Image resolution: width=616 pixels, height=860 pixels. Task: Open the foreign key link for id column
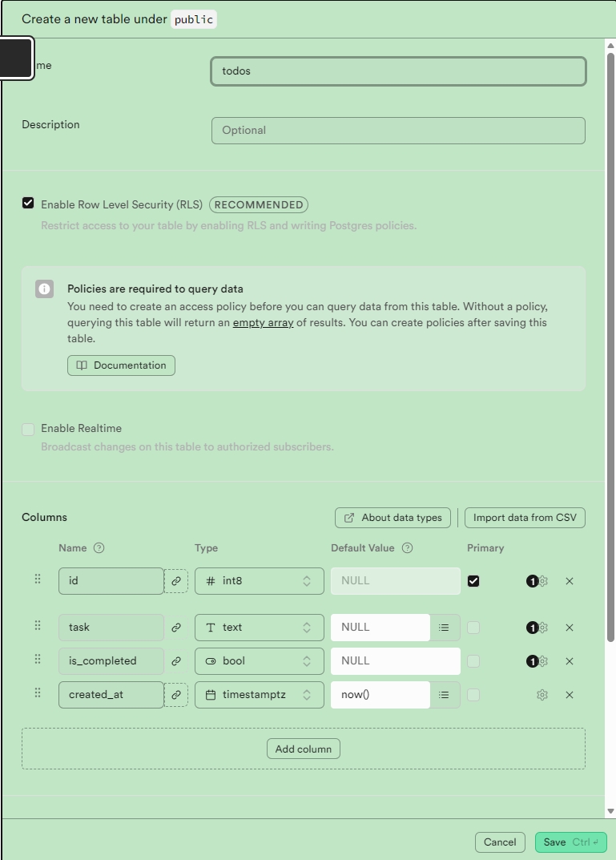(176, 581)
